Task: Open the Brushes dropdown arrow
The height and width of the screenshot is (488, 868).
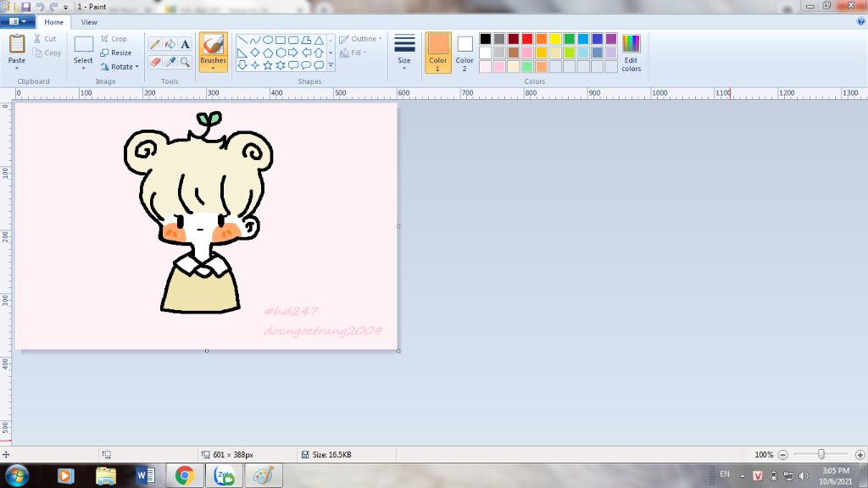Action: tap(213, 68)
